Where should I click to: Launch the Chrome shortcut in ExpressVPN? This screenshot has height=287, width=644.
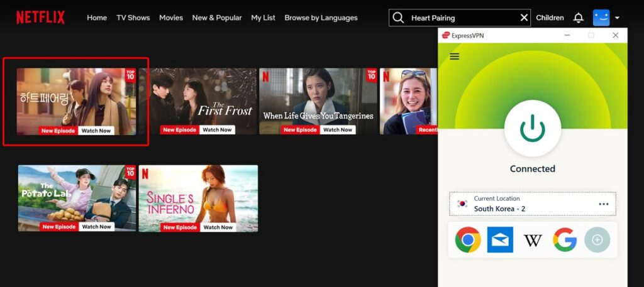[x=468, y=240]
